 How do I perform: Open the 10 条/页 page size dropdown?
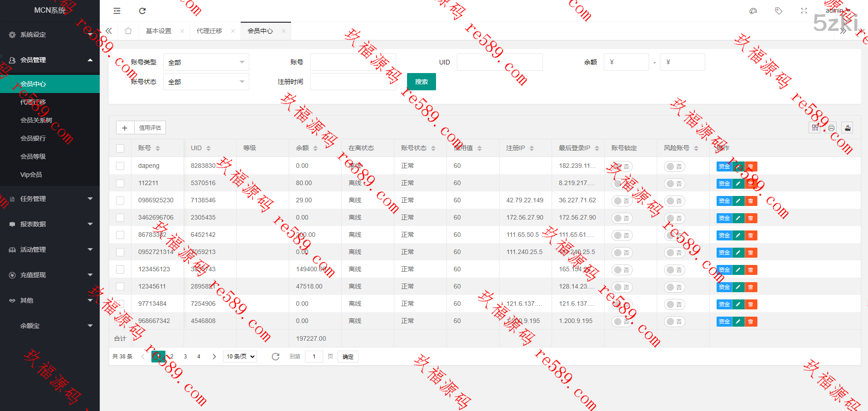click(x=241, y=357)
